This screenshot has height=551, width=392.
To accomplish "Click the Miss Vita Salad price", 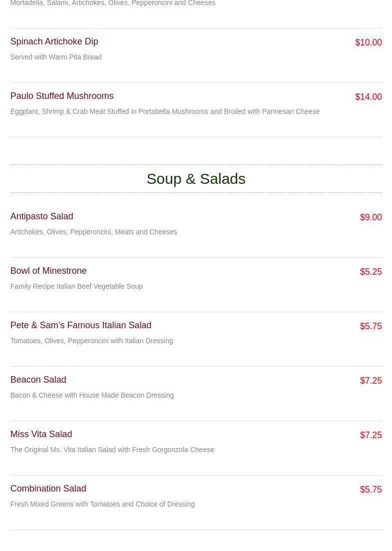I will tap(371, 436).
